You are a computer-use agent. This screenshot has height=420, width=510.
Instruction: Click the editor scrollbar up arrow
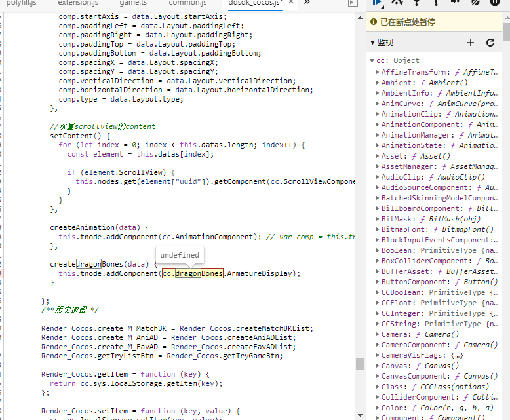click(x=360, y=18)
